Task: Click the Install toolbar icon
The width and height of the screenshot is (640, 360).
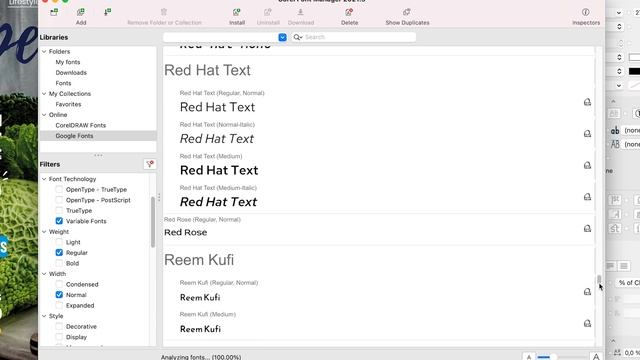Action: pyautogui.click(x=237, y=12)
